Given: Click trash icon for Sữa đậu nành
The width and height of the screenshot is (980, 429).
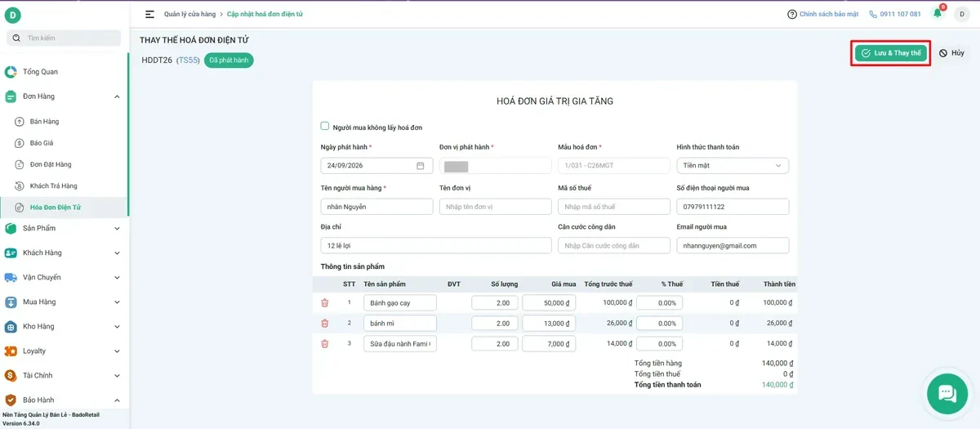Looking at the screenshot, I should (324, 344).
